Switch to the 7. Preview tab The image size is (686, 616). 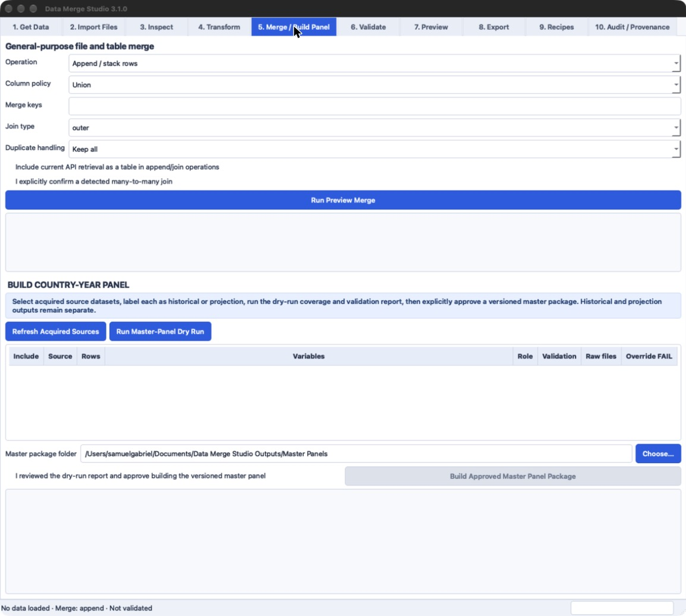[431, 27]
